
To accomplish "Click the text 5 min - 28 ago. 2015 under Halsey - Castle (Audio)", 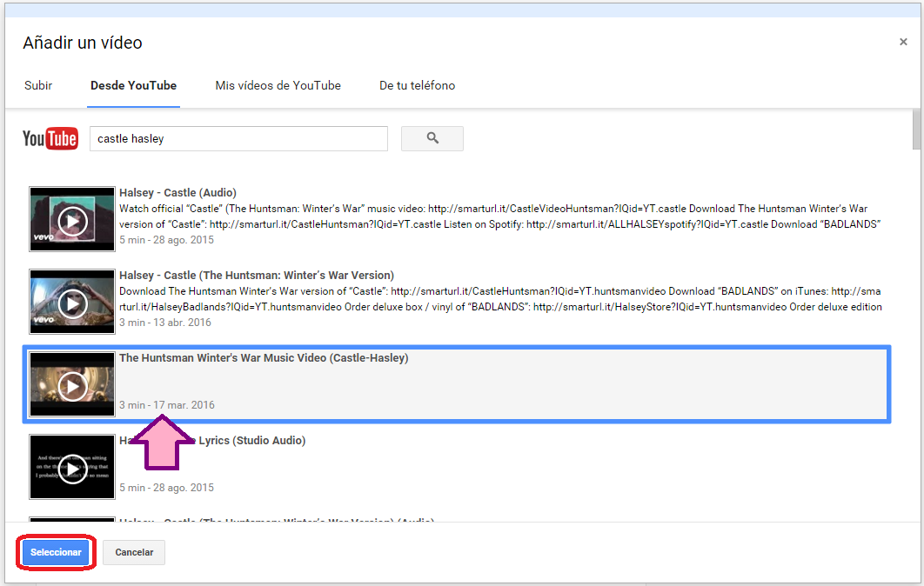I will [x=166, y=240].
